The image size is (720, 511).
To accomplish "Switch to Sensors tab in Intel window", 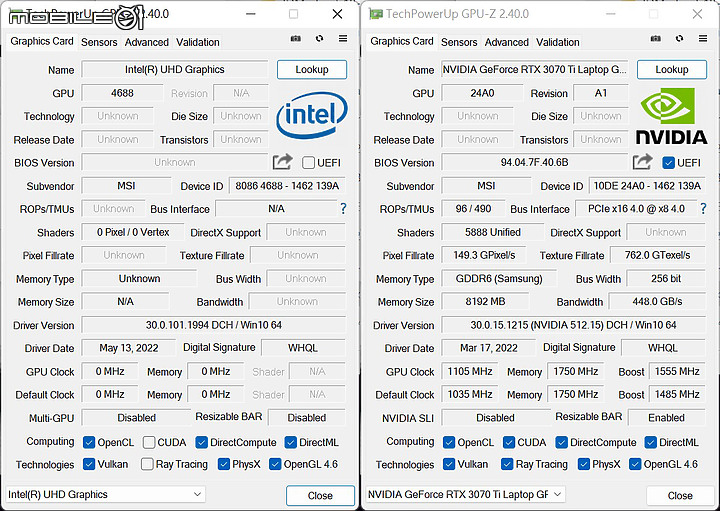I will coord(99,42).
